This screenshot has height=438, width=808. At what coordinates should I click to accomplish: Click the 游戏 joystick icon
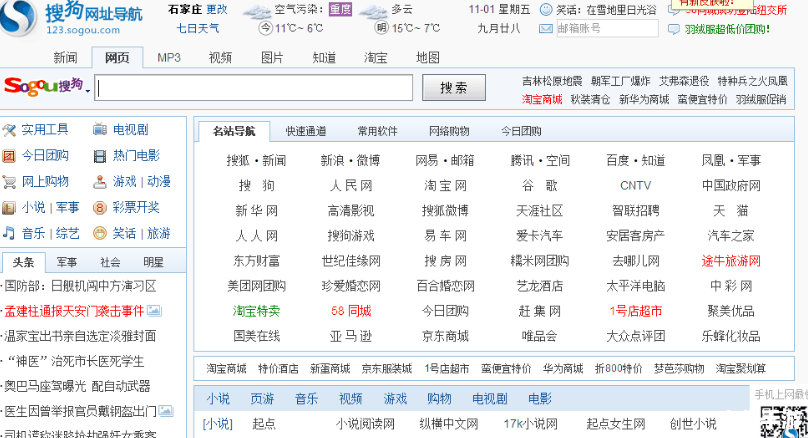99,182
